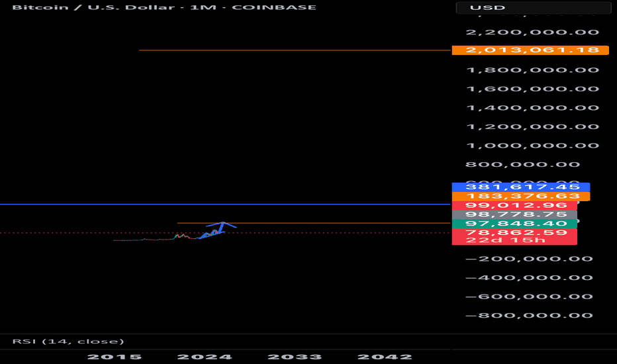617x364 pixels.
Task: Click the 800,000.00 price axis label
Action: [523, 165]
